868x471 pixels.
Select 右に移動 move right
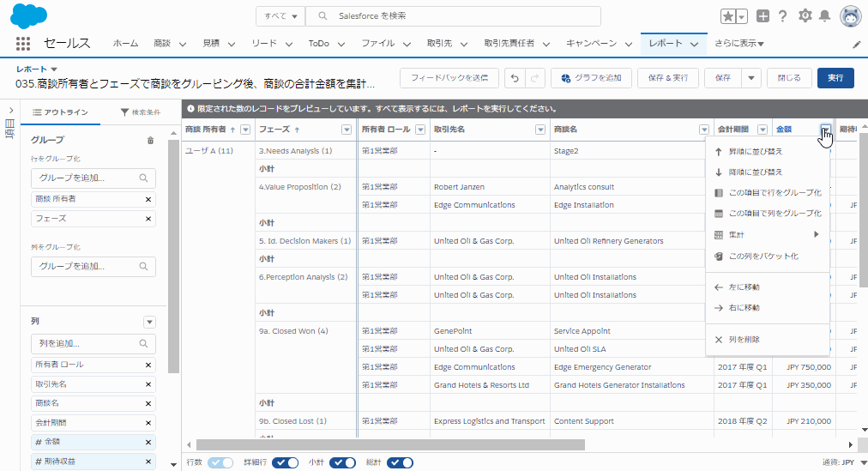point(768,308)
